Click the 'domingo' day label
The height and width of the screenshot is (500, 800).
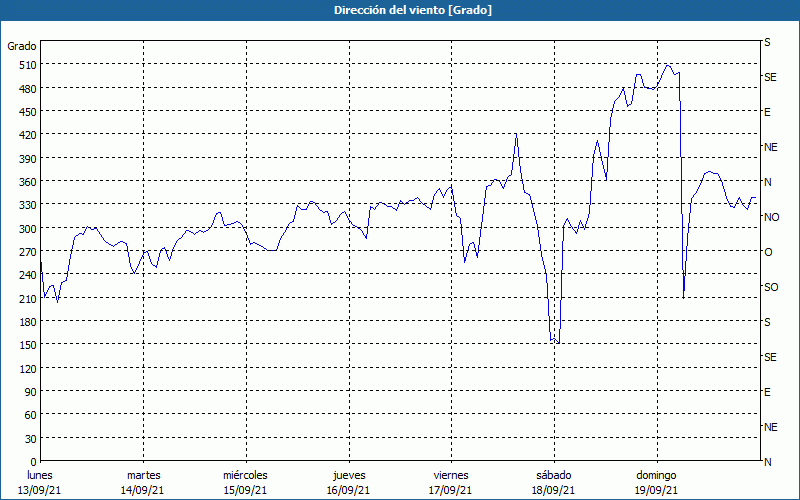(x=656, y=475)
